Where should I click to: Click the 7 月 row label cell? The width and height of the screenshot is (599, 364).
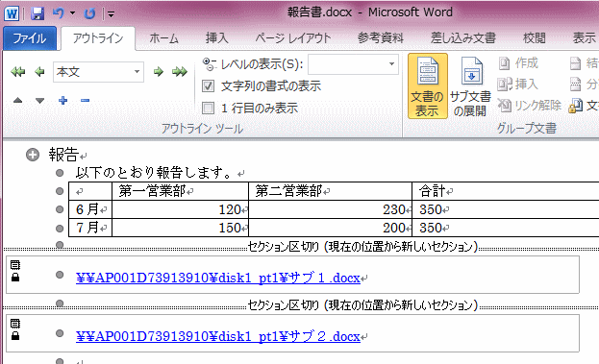point(90,228)
